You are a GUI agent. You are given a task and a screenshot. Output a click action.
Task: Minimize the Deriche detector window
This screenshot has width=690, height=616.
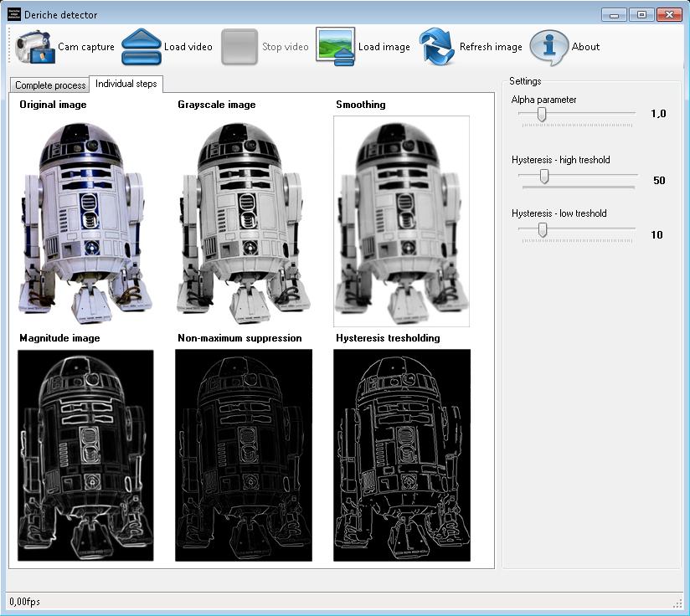615,15
